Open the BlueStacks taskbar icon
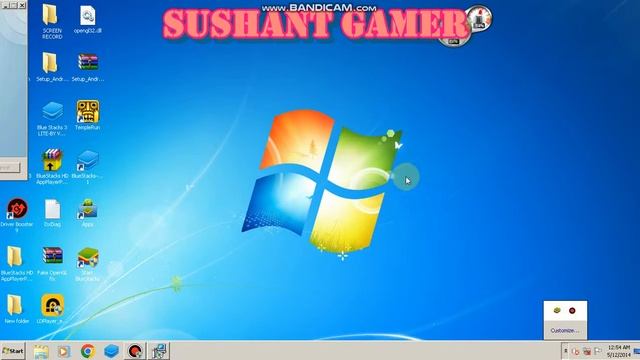 click(x=111, y=351)
